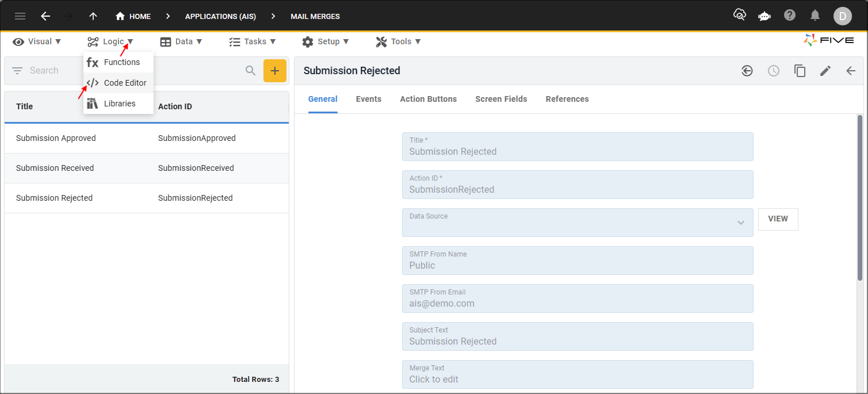This screenshot has width=868, height=394.
Task: Open the Tools menu dropdown
Action: pyautogui.click(x=398, y=41)
